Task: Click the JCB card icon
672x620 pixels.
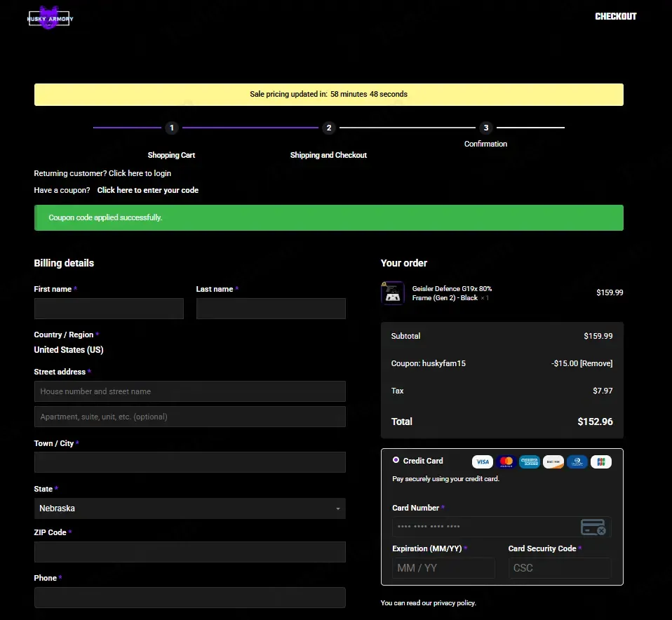Action: point(601,461)
